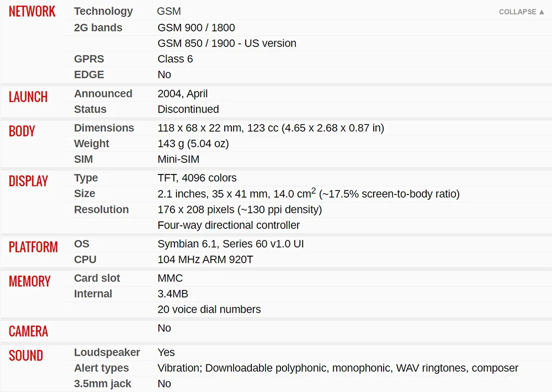This screenshot has width=552, height=392.
Task: Select the Status label link
Action: [90, 109]
